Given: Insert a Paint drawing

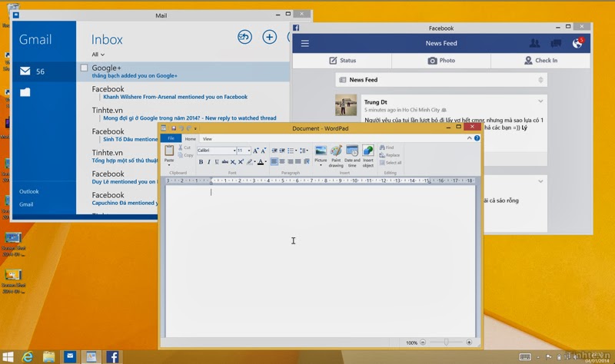Looking at the screenshot, I should pos(336,150).
